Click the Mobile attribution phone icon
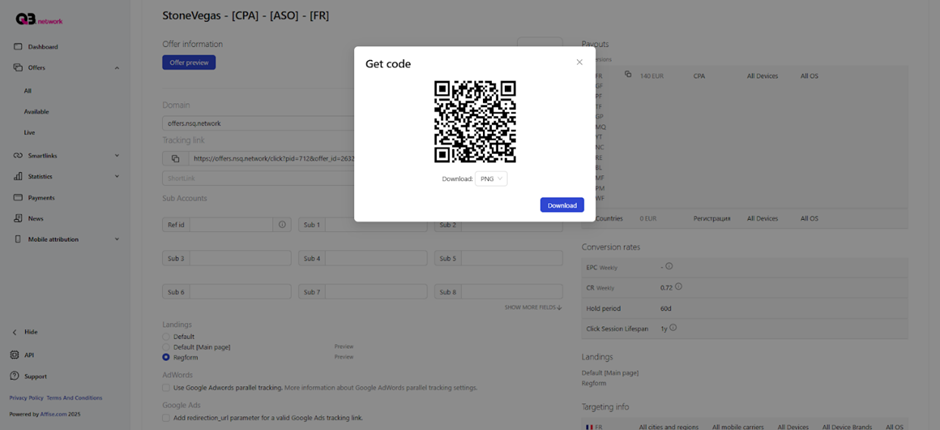 pos(17,239)
